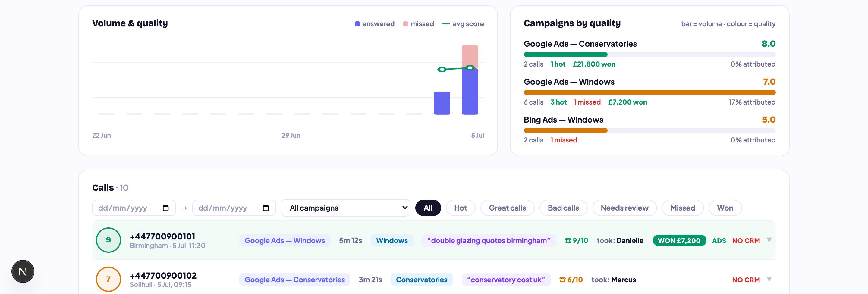868x294 pixels.
Task: Click the missed legend swatch
Action: click(405, 24)
